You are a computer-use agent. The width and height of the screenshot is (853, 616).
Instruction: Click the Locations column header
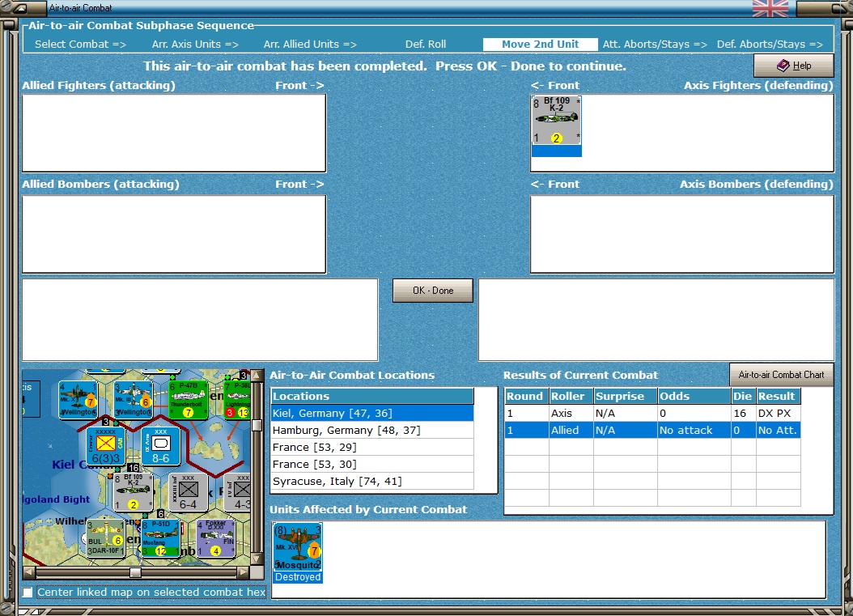point(372,396)
